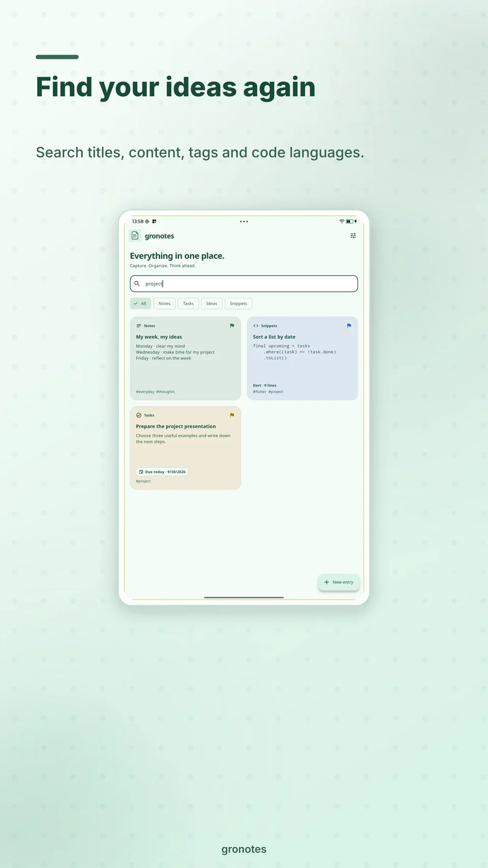The width and height of the screenshot is (488, 868).
Task: Click the 13:58 clock in status bar
Action: (x=138, y=221)
